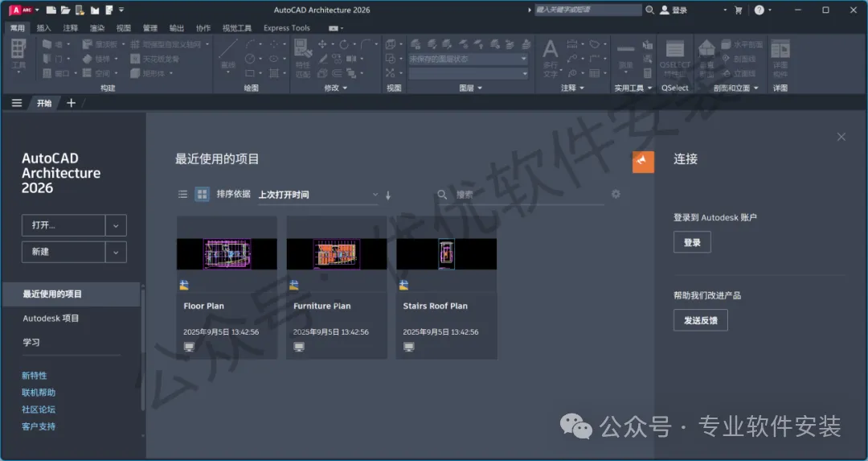Click the 搜索 recent files search field

[x=520, y=195]
